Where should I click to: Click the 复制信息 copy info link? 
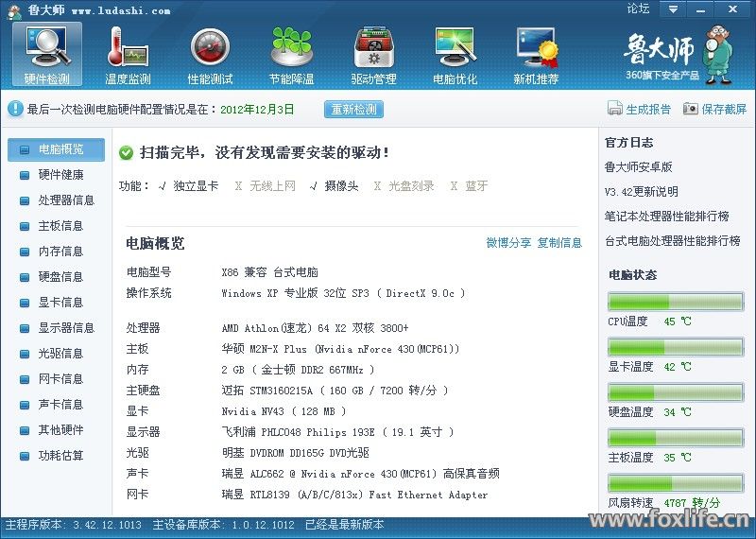[x=559, y=243]
